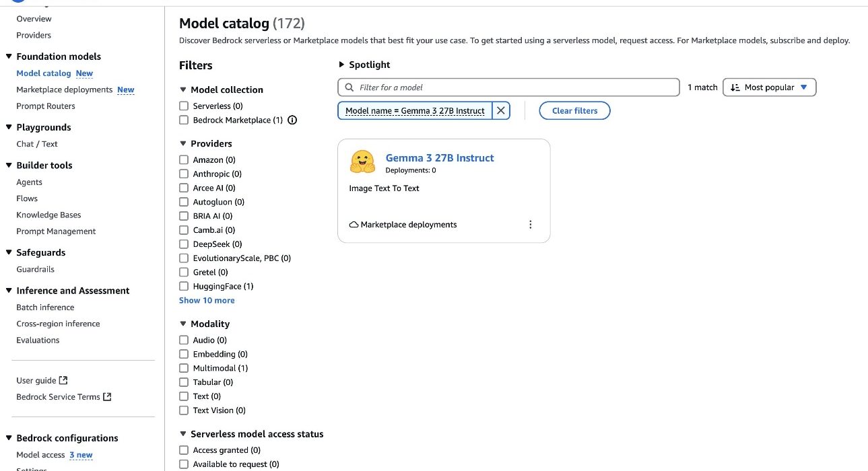This screenshot has height=471, width=868.
Task: Check the Access granted (0) checkbox
Action: pos(184,450)
